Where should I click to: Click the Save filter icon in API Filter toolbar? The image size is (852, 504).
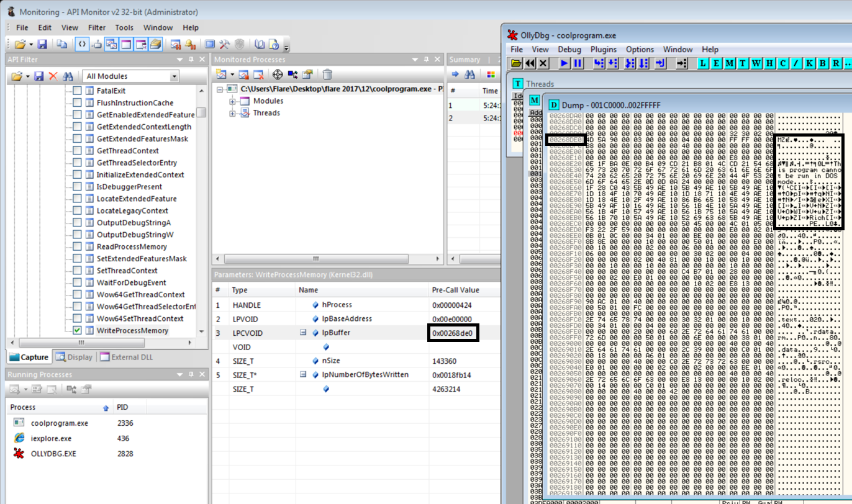click(39, 76)
